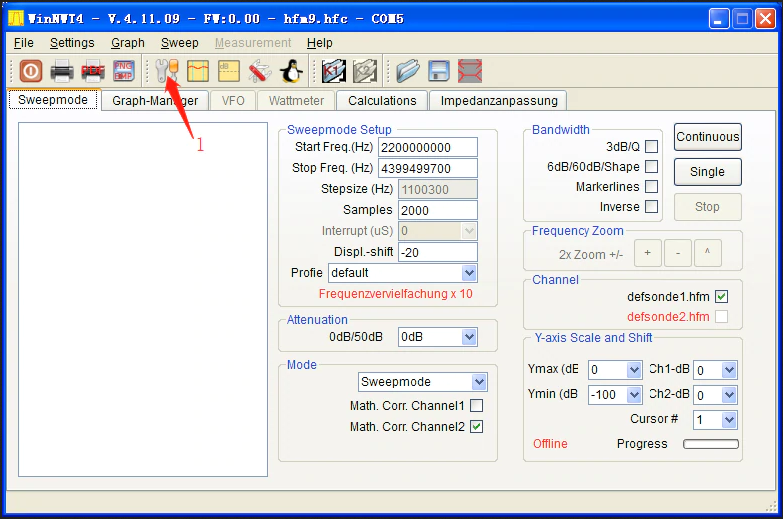Switch to the Graph-Manager tab

tap(155, 100)
